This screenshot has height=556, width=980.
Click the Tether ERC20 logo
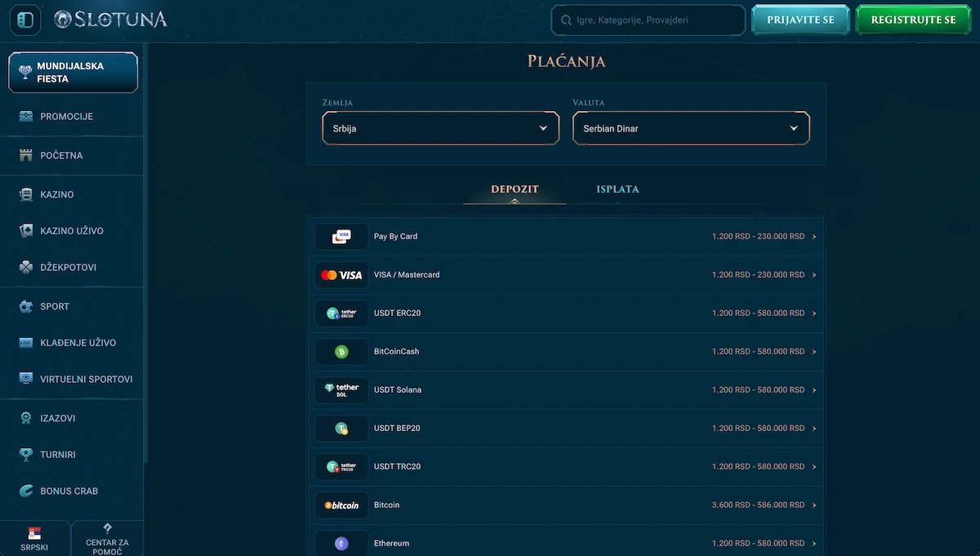tap(341, 314)
